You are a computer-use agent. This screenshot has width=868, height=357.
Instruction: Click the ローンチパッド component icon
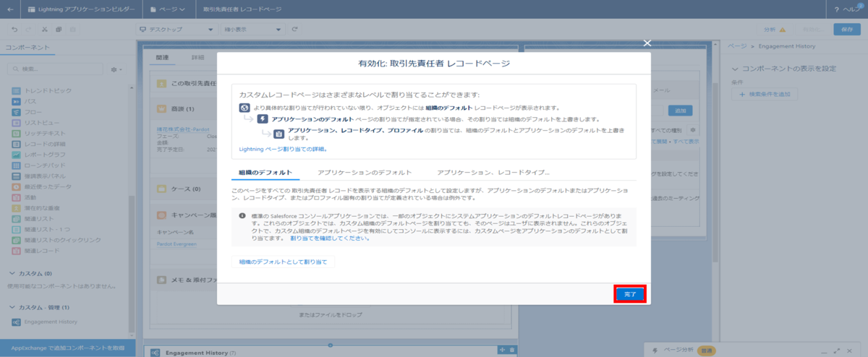pyautogui.click(x=17, y=165)
